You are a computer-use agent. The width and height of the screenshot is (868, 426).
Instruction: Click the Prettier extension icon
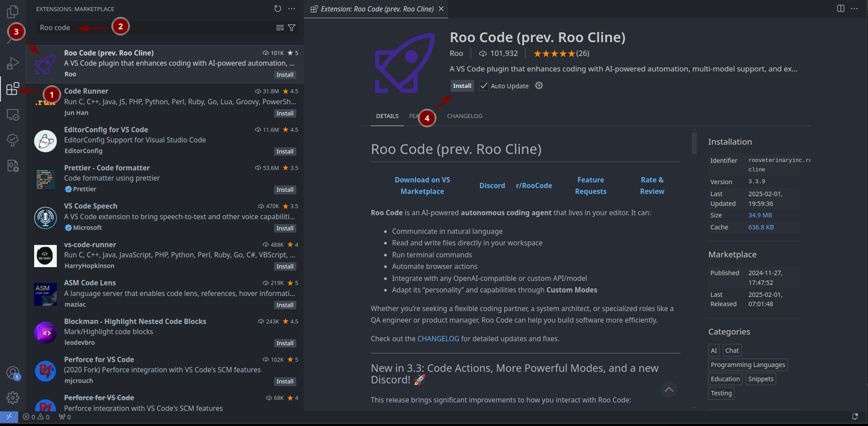45,179
